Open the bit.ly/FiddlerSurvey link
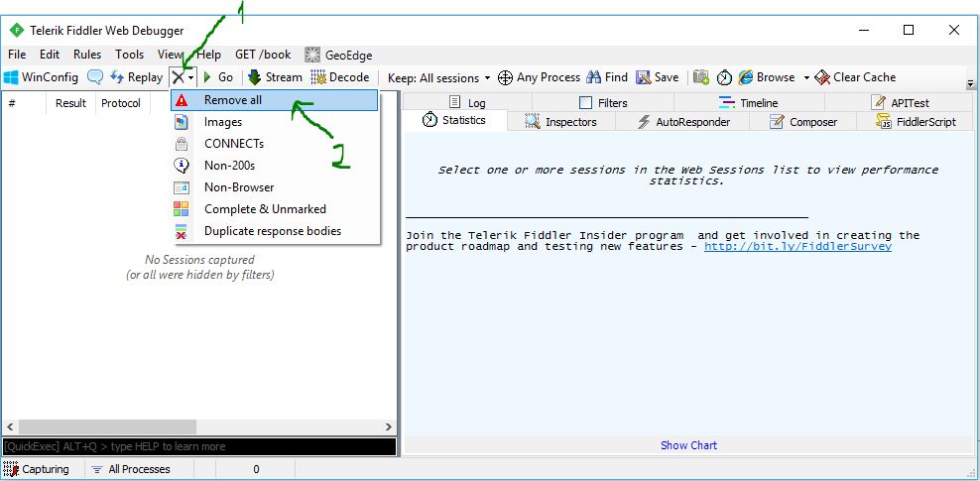This screenshot has width=980, height=481. (797, 247)
